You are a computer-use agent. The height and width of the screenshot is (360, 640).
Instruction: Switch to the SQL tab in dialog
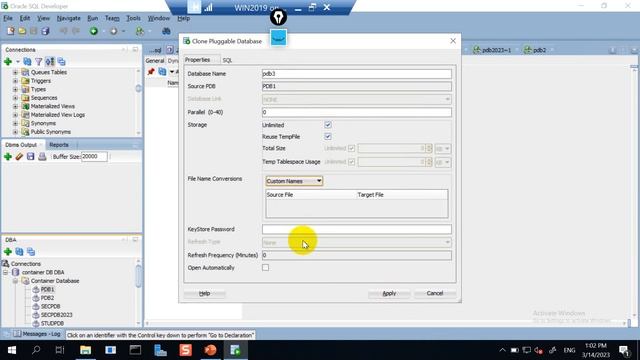point(227,60)
